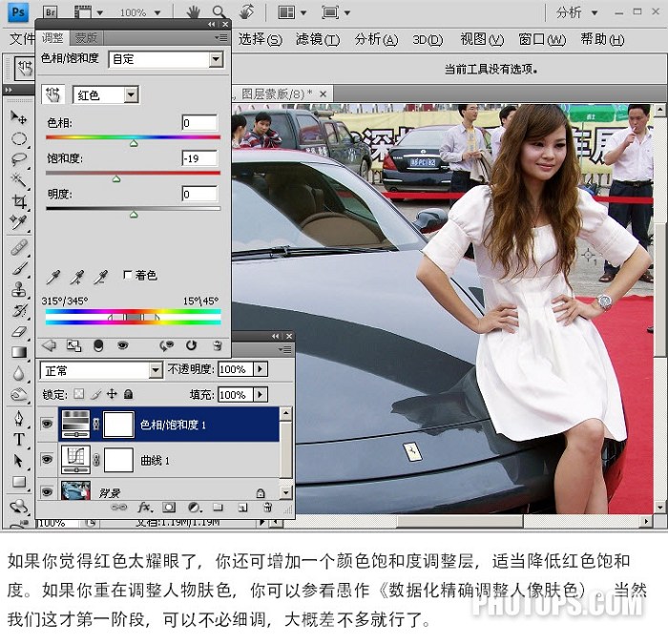
Task: Enable the 着色 colorize checkbox
Action: coord(127,275)
